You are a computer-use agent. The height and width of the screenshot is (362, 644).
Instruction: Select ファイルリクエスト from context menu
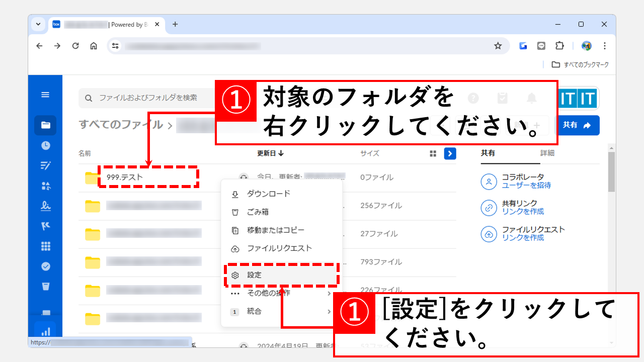[x=282, y=248]
